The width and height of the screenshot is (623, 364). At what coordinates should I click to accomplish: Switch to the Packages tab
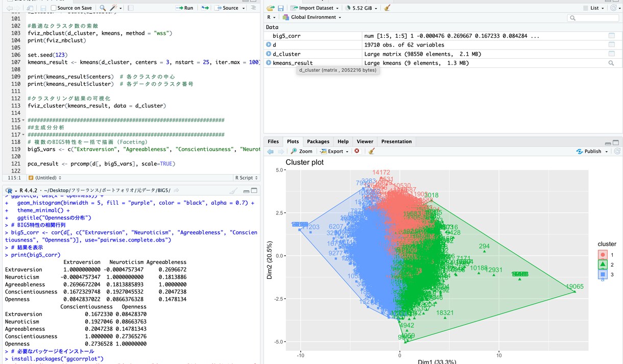click(x=318, y=141)
